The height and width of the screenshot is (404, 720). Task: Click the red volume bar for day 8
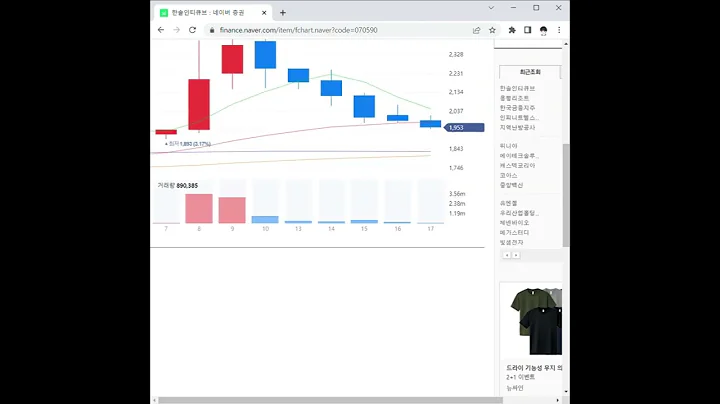[199, 208]
